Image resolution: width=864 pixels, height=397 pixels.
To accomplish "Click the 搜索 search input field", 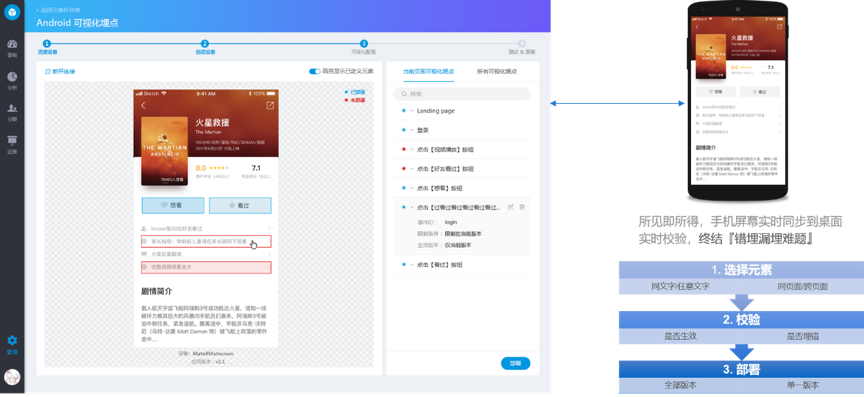I will [462, 94].
